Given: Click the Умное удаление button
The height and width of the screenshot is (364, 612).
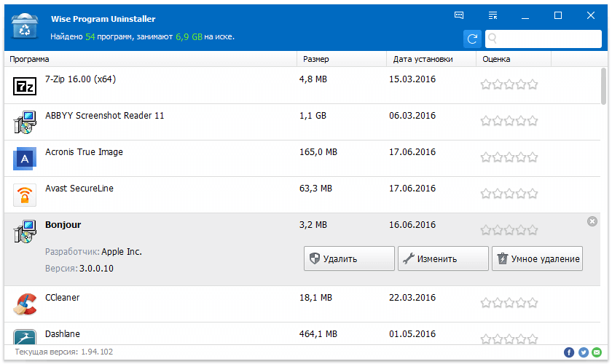Looking at the screenshot, I should [x=538, y=258].
